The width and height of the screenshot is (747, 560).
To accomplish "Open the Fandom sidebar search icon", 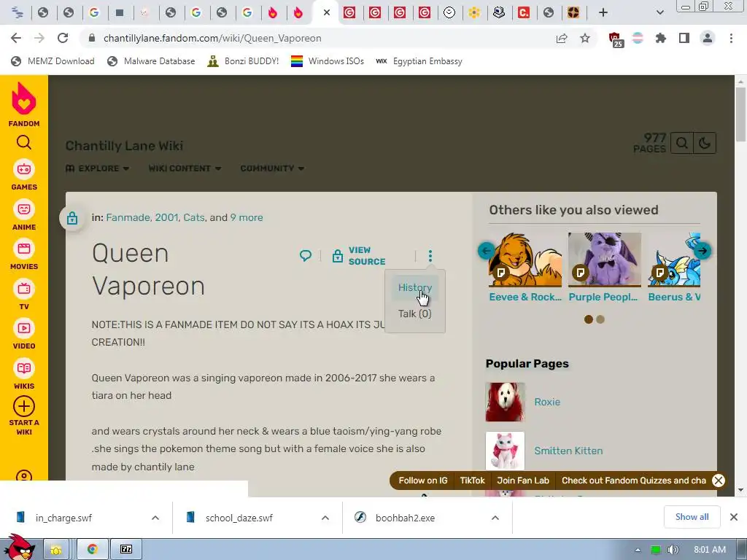I will 24,142.
